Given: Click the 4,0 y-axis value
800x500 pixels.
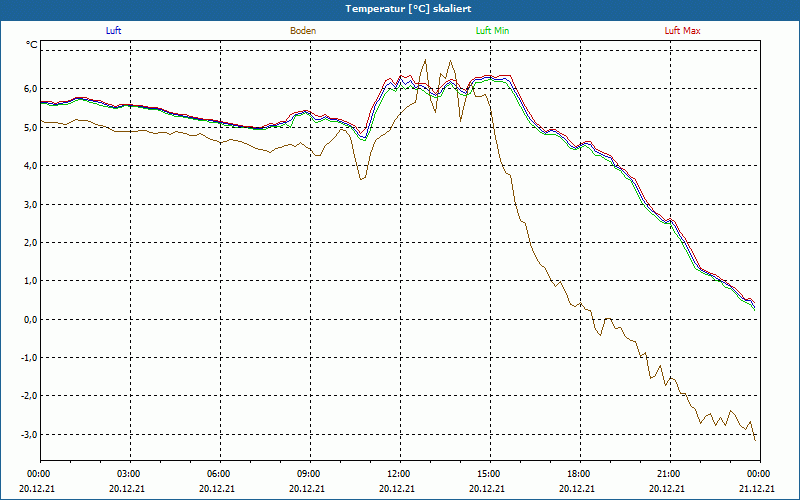Looking at the screenshot, I should [30, 165].
